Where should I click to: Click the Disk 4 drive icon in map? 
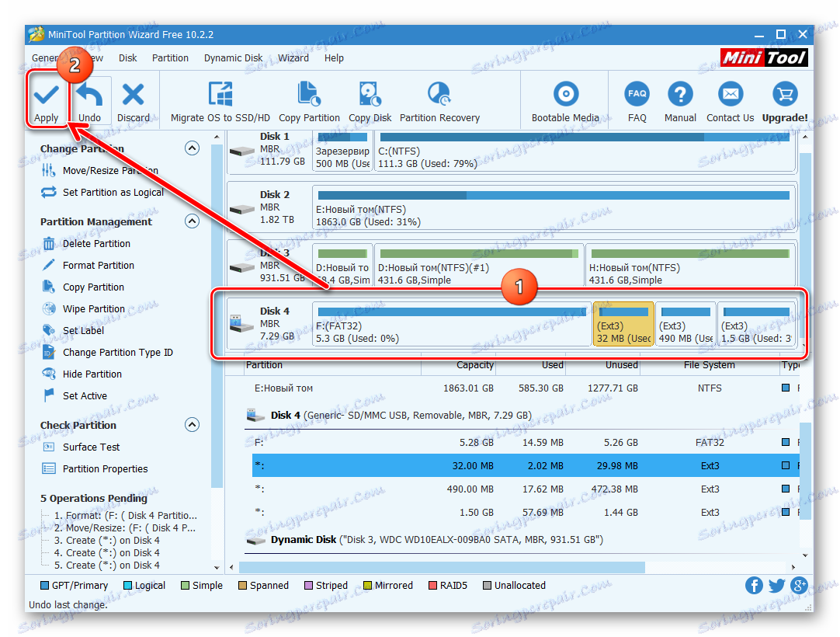pos(241,323)
